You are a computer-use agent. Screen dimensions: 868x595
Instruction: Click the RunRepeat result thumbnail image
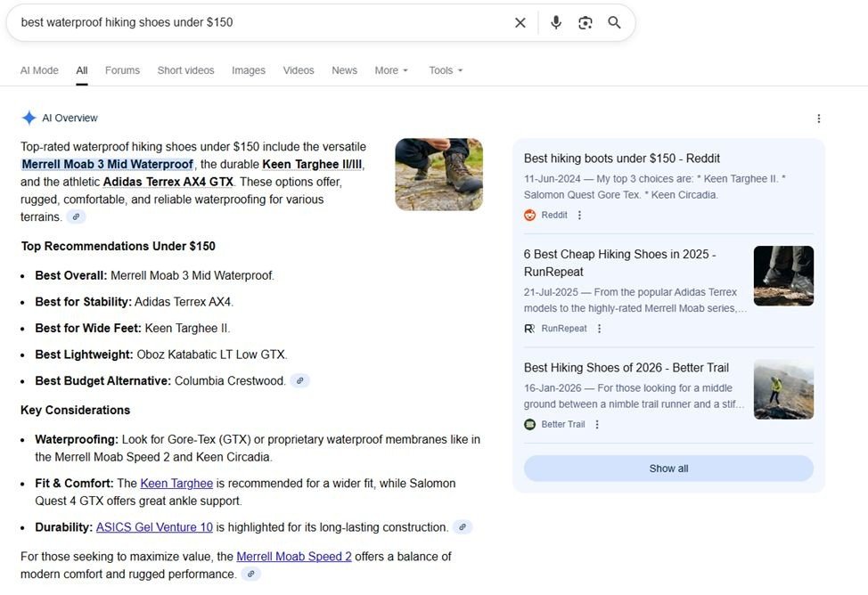(x=784, y=275)
